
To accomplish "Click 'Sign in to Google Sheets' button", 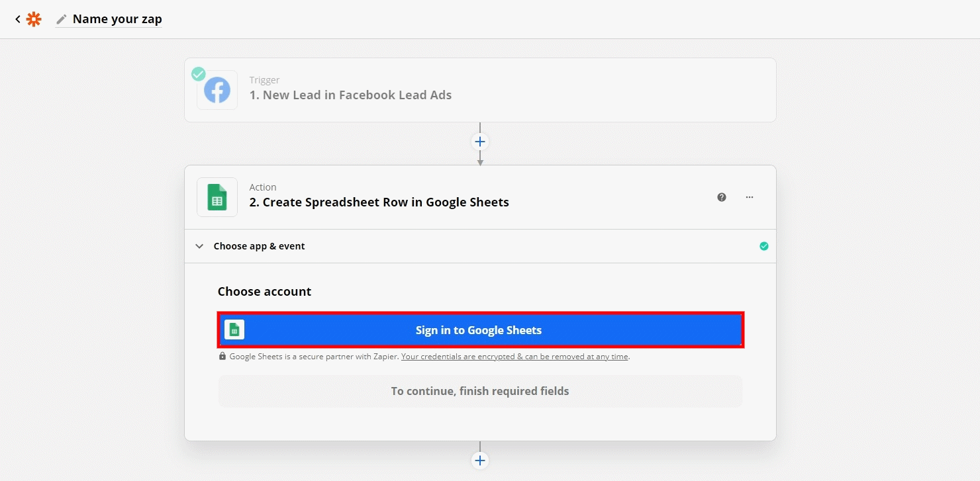I will pos(480,330).
